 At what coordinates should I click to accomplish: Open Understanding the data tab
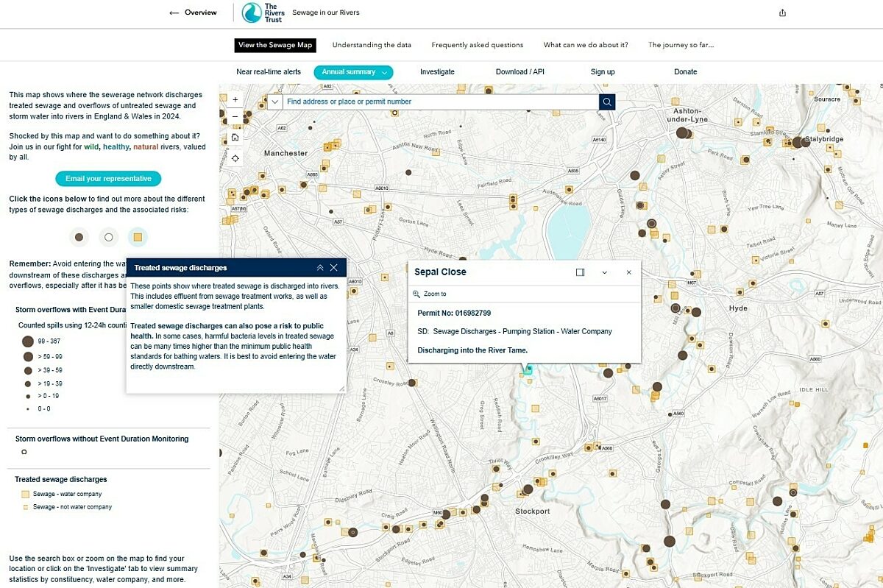coord(372,45)
